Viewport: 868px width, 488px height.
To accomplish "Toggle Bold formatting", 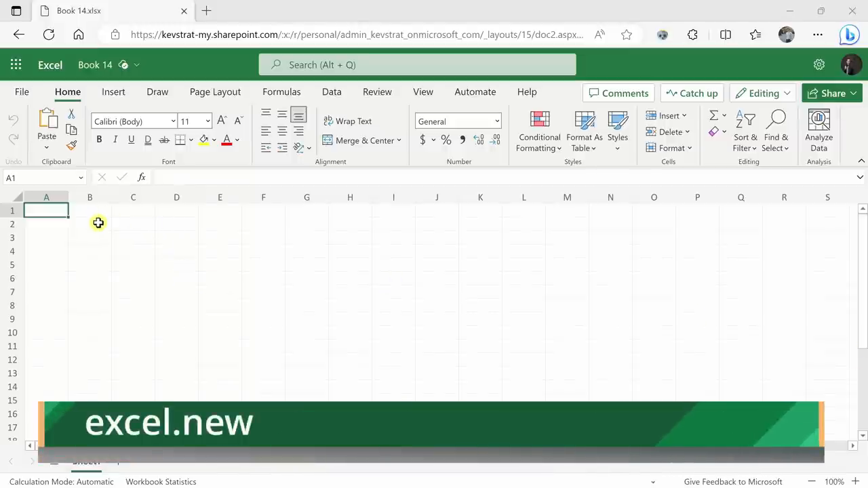I will tap(99, 140).
